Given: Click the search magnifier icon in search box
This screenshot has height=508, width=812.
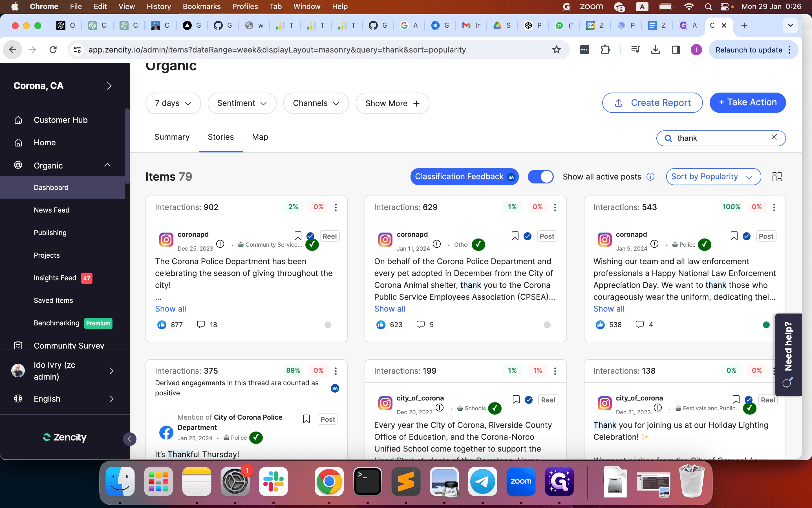Looking at the screenshot, I should [x=668, y=138].
